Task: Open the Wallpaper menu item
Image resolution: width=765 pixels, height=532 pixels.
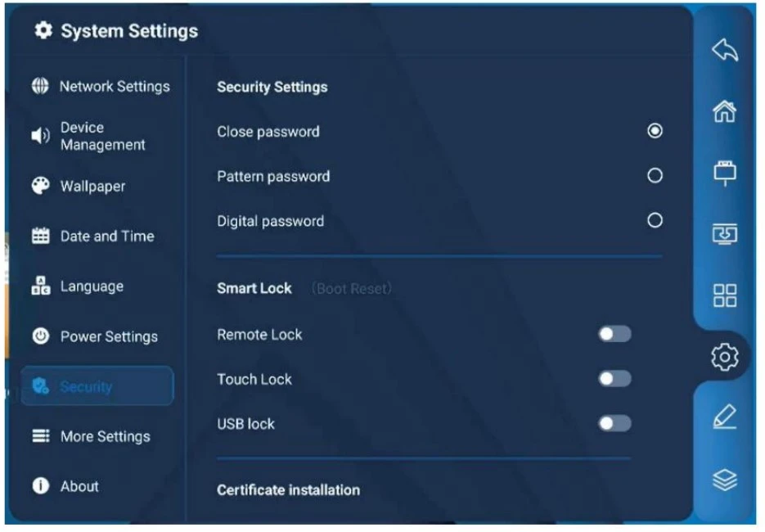Action: (x=97, y=186)
